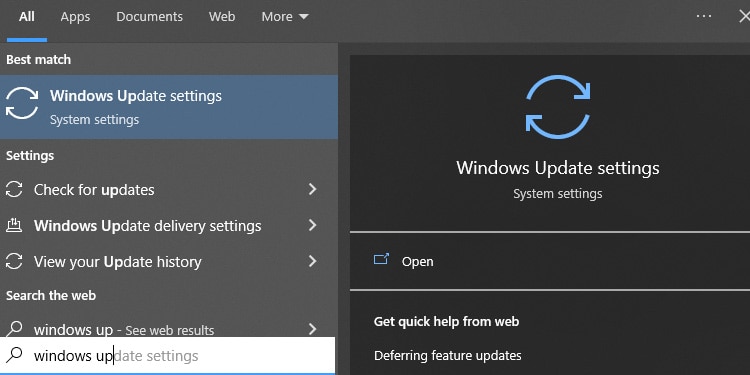Switch to the Documents tab

[149, 17]
